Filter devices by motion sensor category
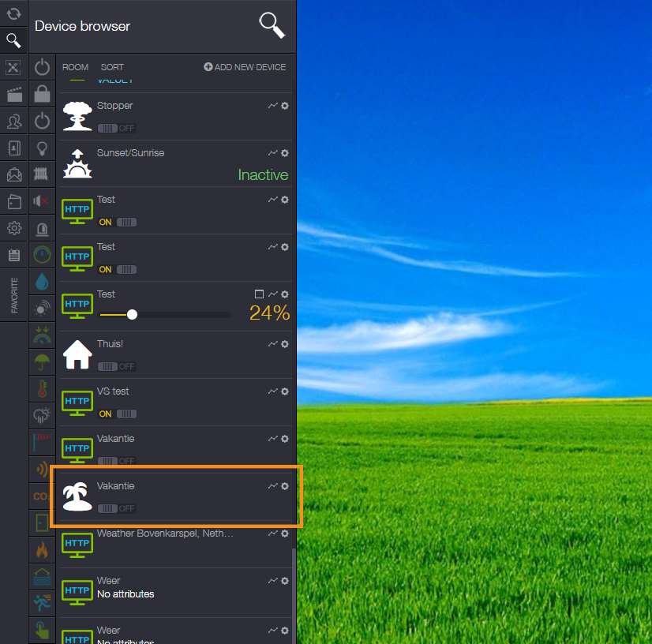This screenshot has height=644, width=652. [42, 308]
